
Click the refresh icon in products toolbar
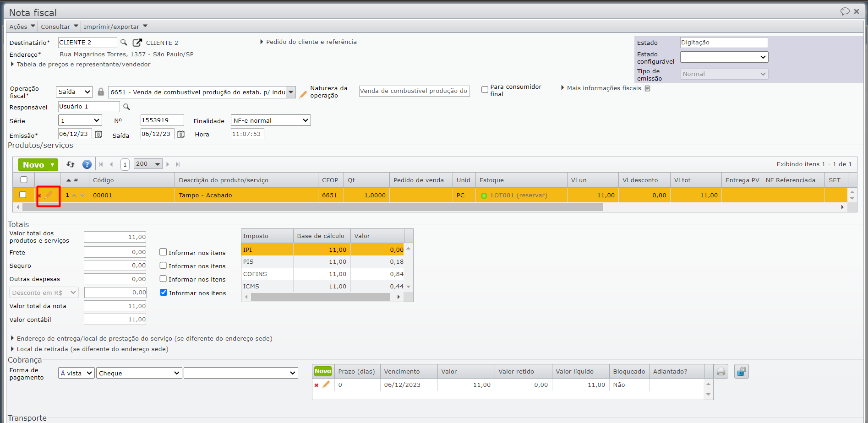[x=71, y=164]
